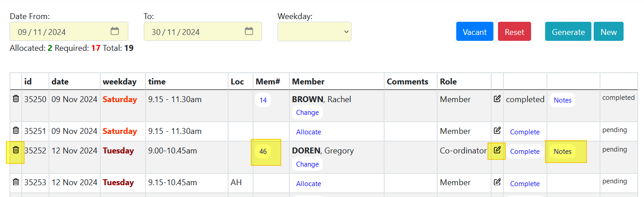This screenshot has width=644, height=197.
Task: Allocate a member to shift 35251
Action: tap(308, 132)
